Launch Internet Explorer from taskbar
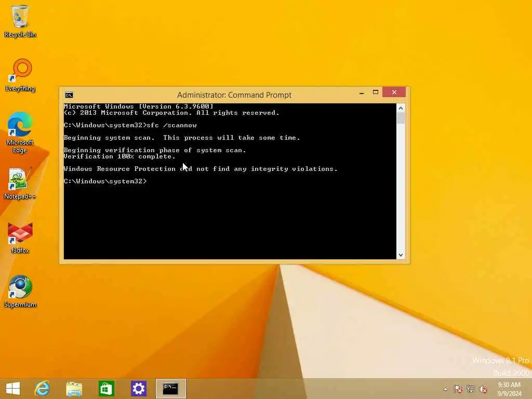This screenshot has height=399, width=532. [42, 389]
